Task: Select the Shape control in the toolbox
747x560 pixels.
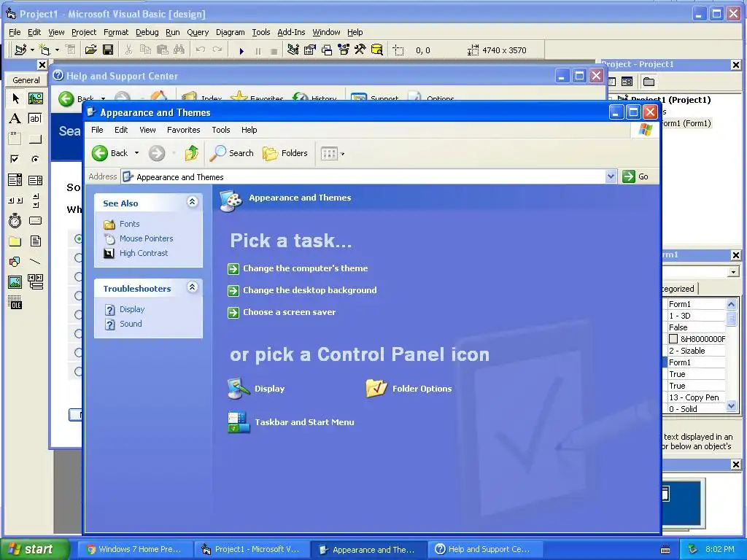Action: (x=15, y=262)
